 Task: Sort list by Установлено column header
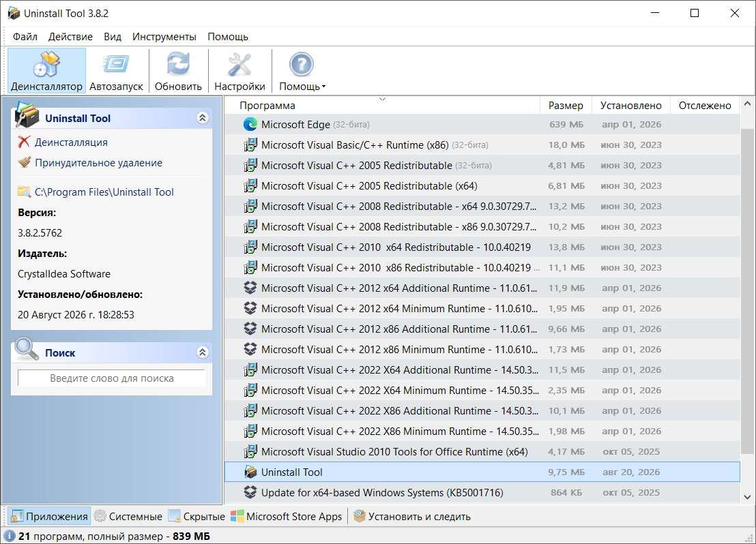630,106
